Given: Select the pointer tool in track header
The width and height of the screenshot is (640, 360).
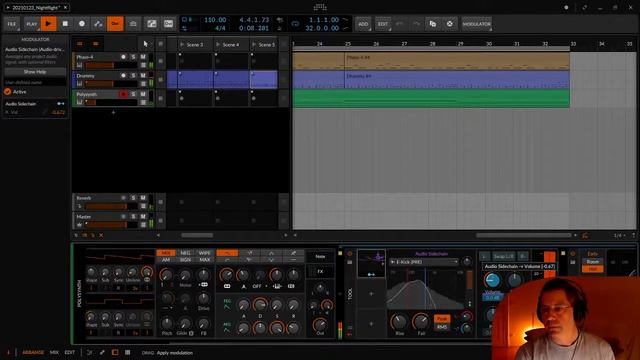Looking at the screenshot, I should tap(146, 44).
